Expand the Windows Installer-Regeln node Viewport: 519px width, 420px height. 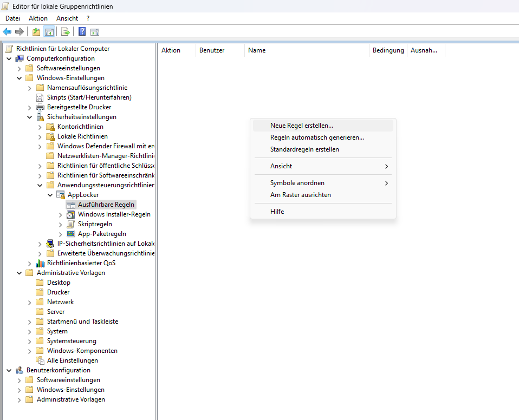tap(61, 214)
